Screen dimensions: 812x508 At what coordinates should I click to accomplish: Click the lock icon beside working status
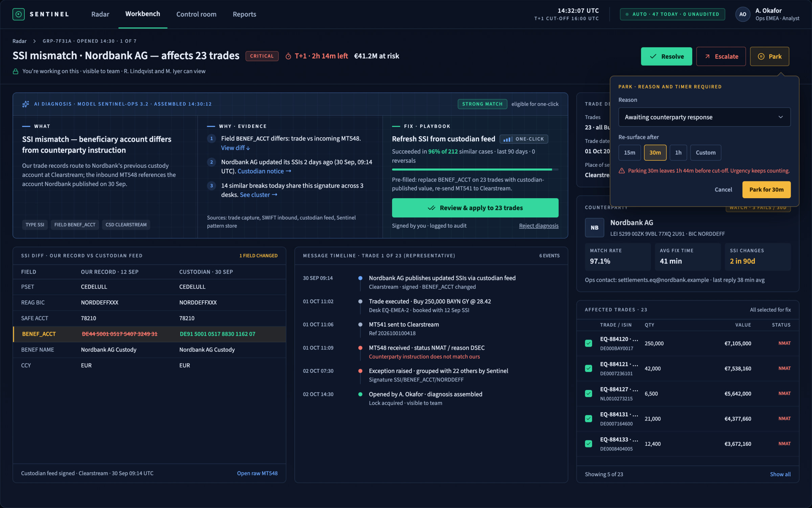[x=16, y=71]
